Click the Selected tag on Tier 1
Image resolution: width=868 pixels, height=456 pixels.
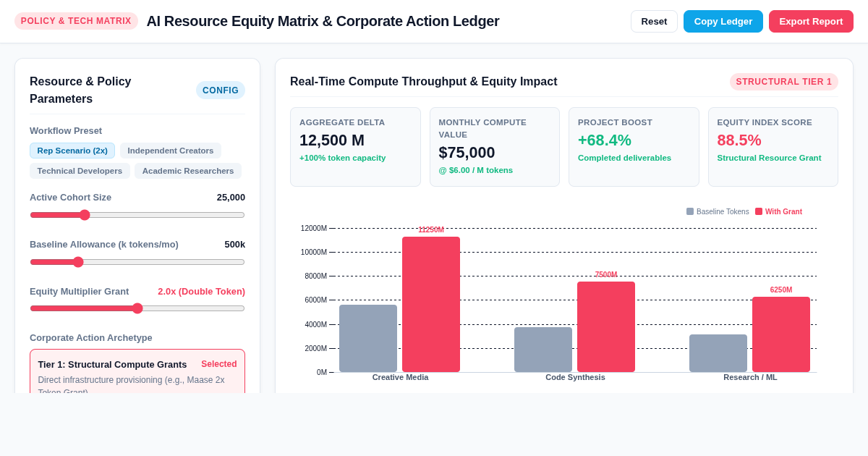coord(218,364)
